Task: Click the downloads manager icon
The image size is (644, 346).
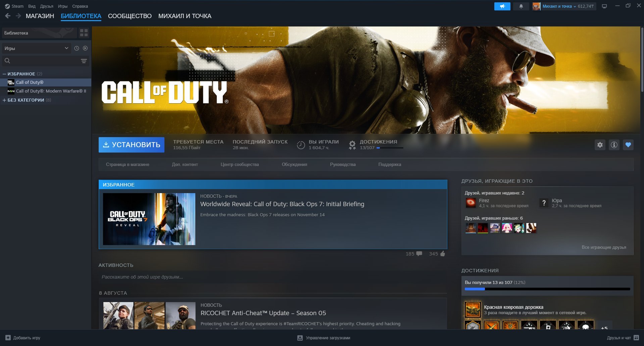Action: [300, 338]
